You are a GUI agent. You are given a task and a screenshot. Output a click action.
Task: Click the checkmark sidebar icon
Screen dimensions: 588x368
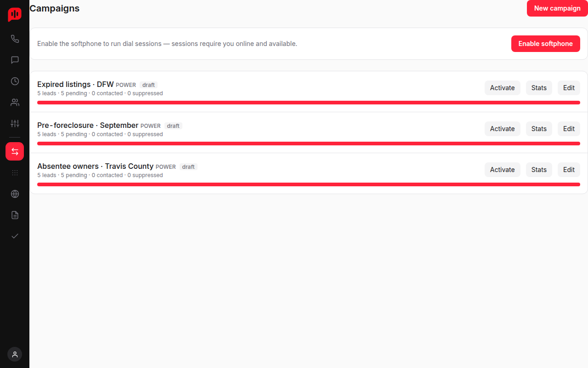(x=15, y=236)
